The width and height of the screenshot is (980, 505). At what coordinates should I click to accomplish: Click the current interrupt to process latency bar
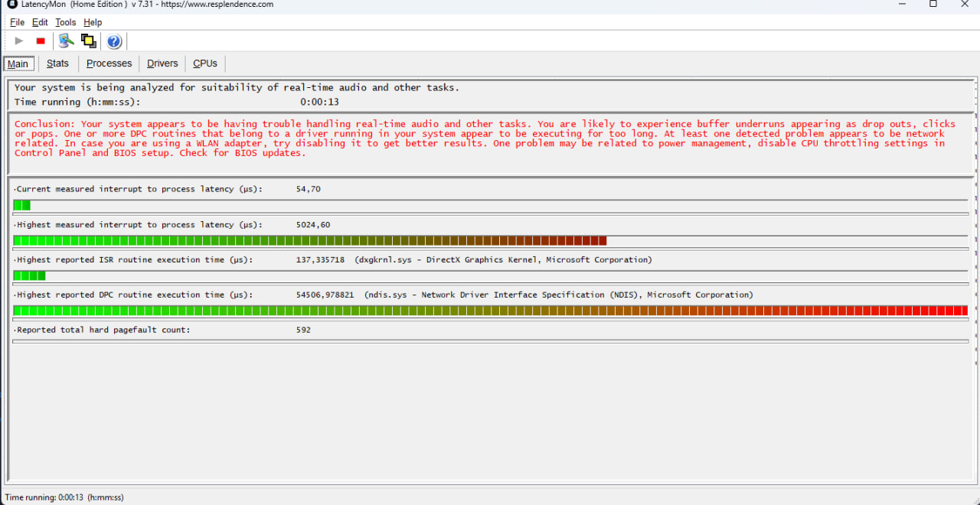coord(491,205)
